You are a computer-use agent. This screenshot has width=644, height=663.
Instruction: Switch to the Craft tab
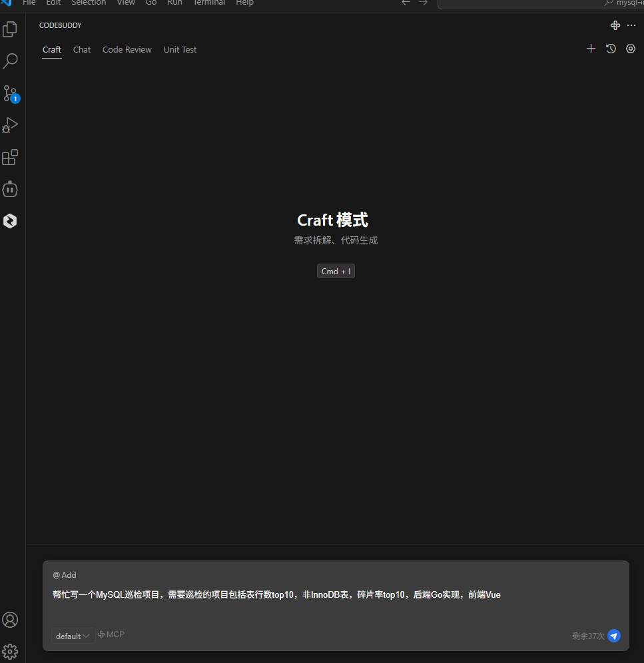pyautogui.click(x=52, y=49)
